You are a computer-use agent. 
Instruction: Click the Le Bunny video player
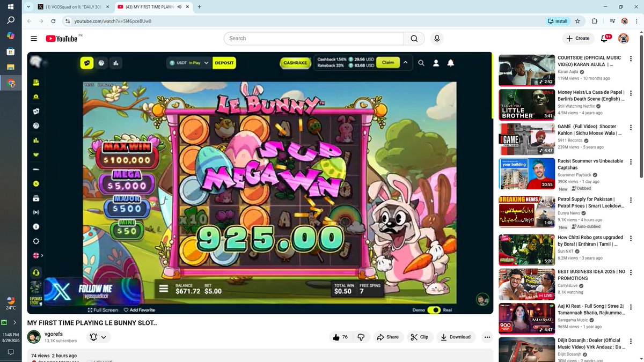click(x=260, y=183)
